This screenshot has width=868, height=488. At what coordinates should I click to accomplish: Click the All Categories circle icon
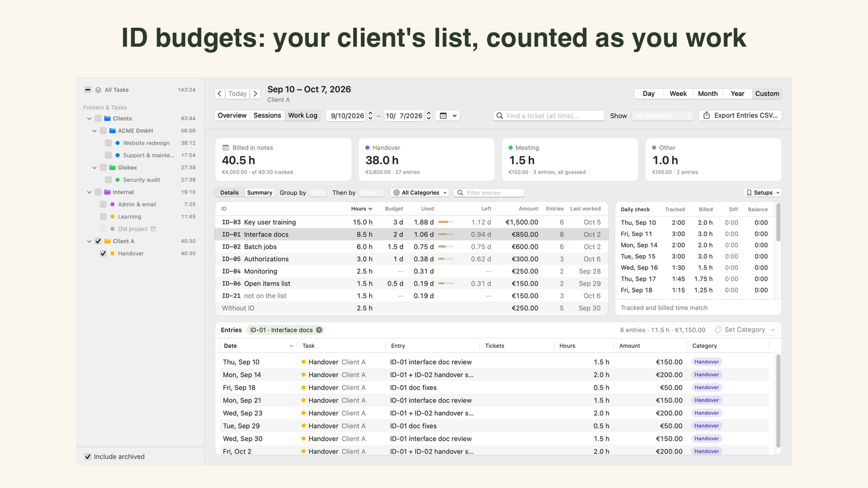click(396, 192)
